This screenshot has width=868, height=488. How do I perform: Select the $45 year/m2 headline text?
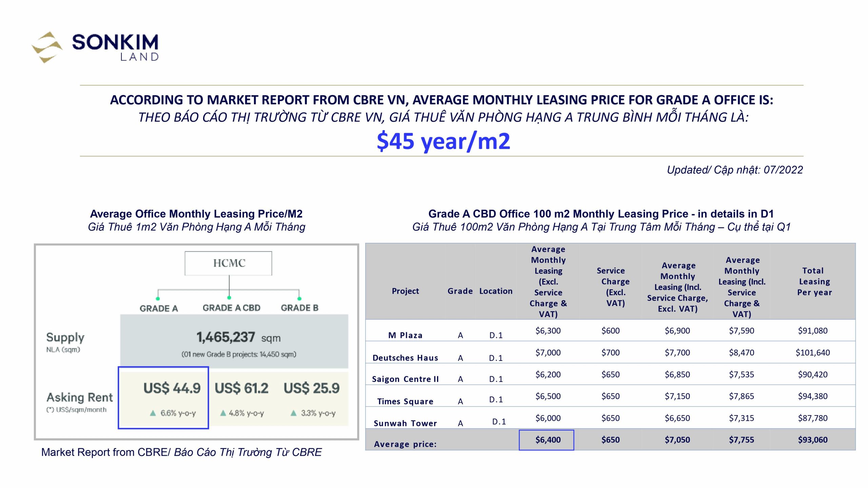(x=443, y=141)
